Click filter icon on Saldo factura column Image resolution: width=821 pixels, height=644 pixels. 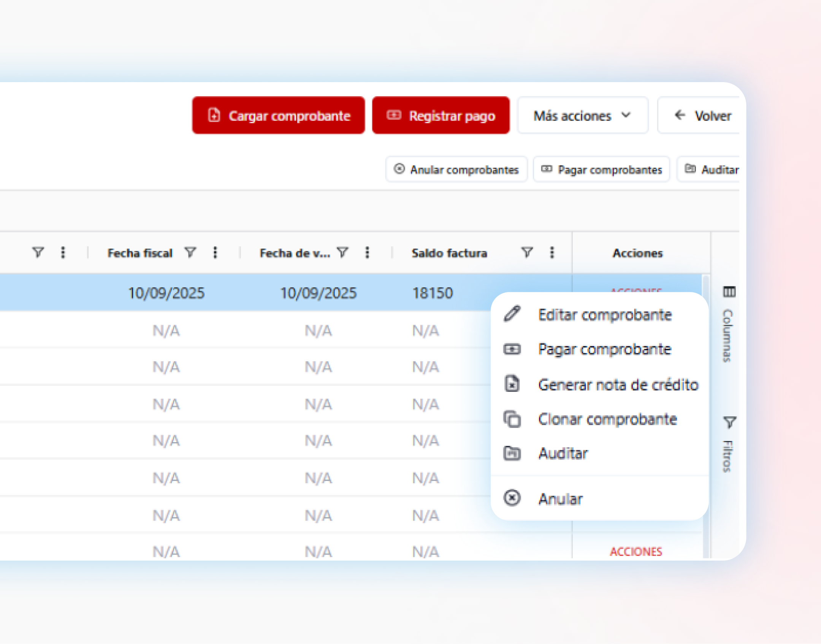tap(527, 252)
